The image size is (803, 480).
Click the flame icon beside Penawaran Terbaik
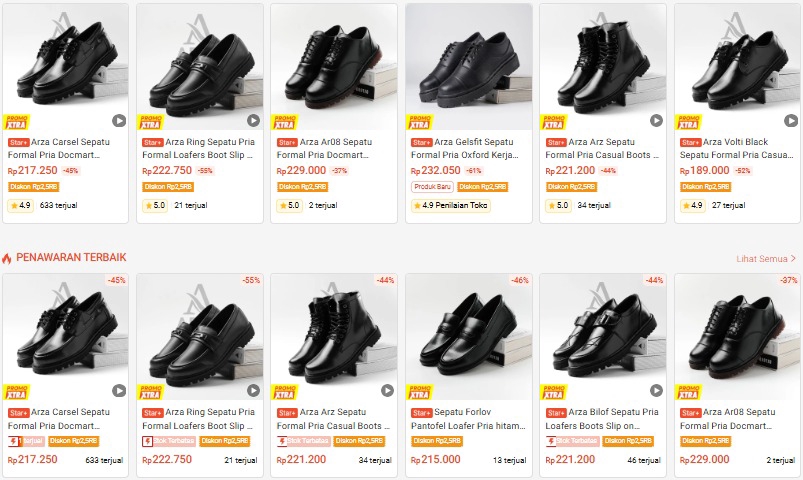7,258
